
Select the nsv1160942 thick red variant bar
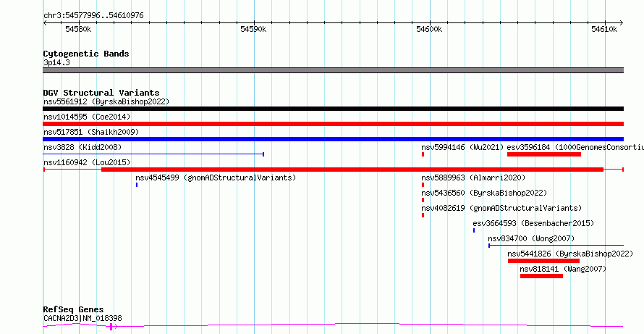pyautogui.click(x=352, y=170)
